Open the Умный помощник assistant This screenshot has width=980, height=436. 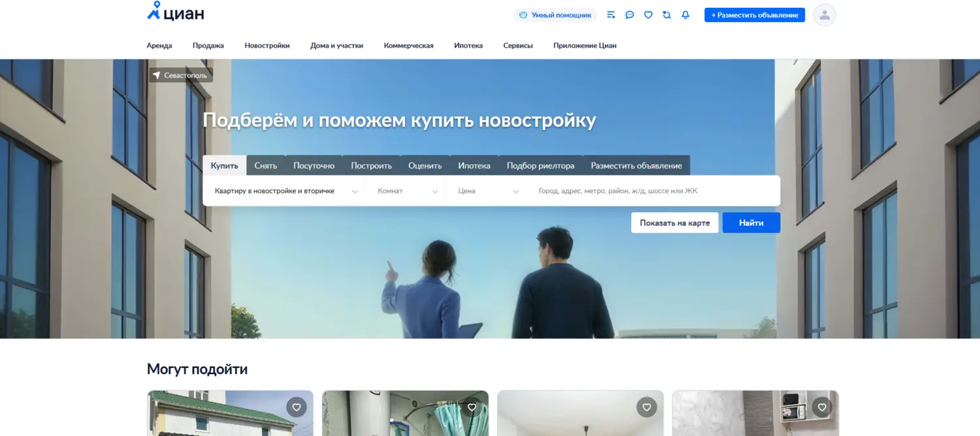555,14
